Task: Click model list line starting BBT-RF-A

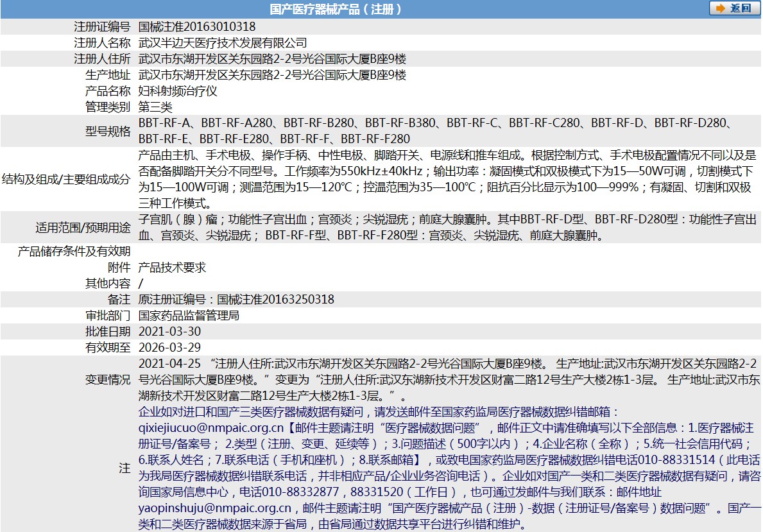Action: click(x=436, y=123)
